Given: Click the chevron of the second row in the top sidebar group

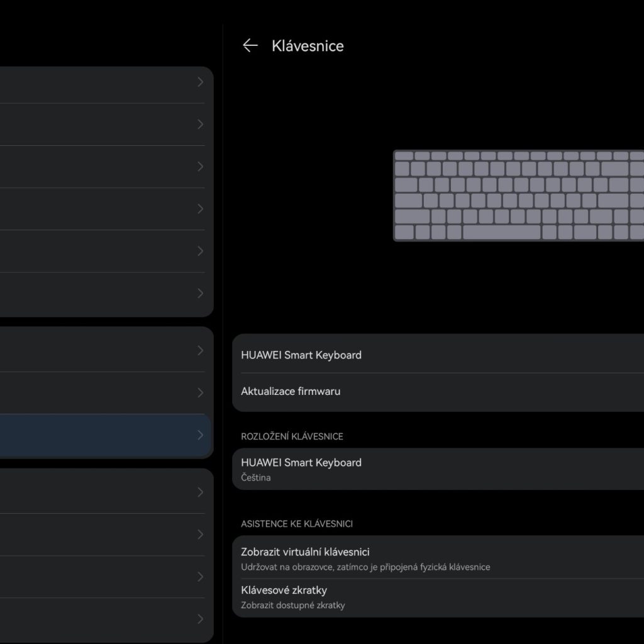Looking at the screenshot, I should coord(200,125).
